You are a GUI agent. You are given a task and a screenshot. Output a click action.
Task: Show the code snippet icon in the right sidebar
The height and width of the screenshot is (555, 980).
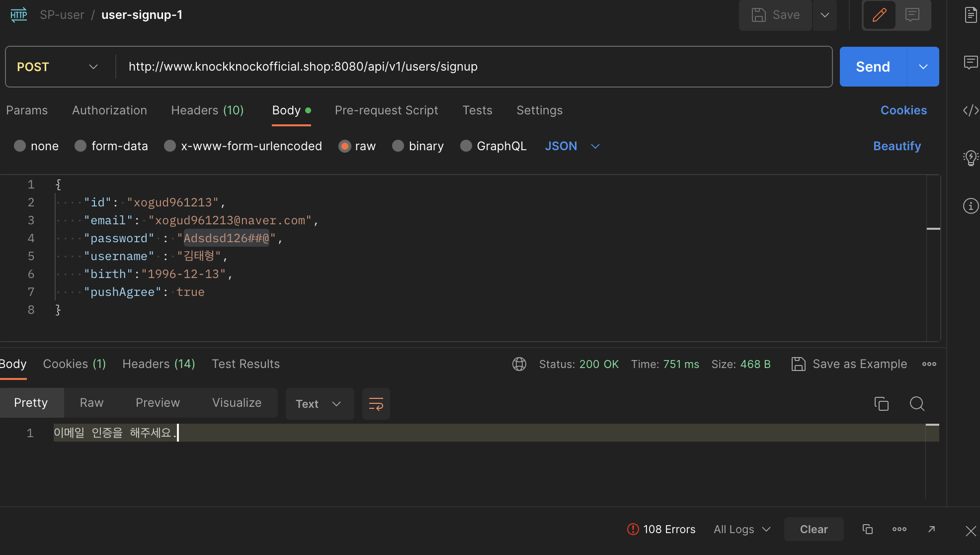[971, 110]
